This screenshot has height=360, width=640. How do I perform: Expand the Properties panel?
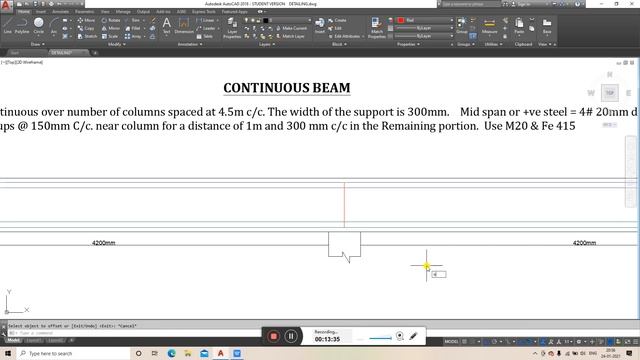click(409, 44)
